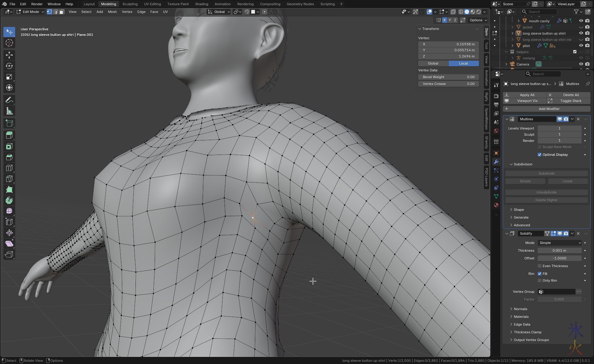Click the vertex X coordinate field

click(x=448, y=44)
